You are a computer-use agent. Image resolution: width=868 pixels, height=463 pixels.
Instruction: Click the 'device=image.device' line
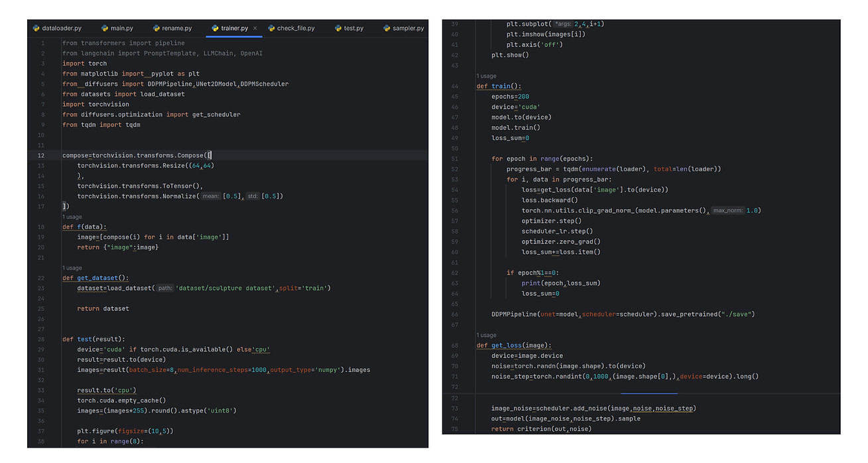[x=527, y=356]
